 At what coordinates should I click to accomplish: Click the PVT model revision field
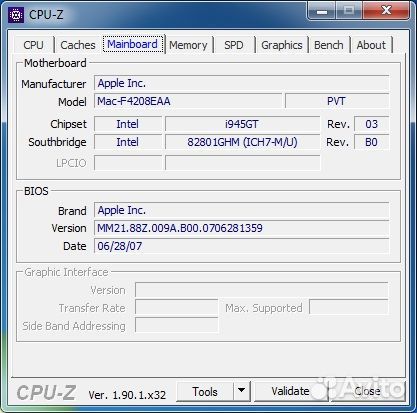coord(337,101)
